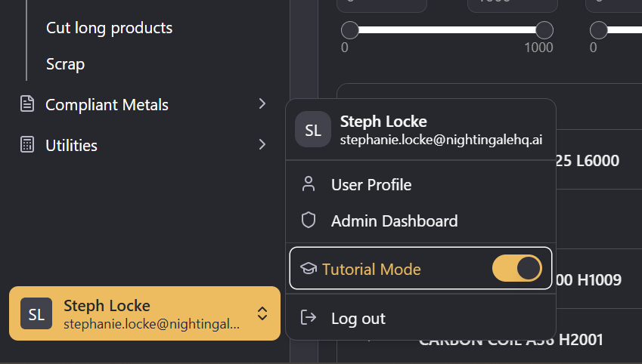Click the first slider's handle at 0
Screen dimensions: 642x364
click(x=349, y=30)
